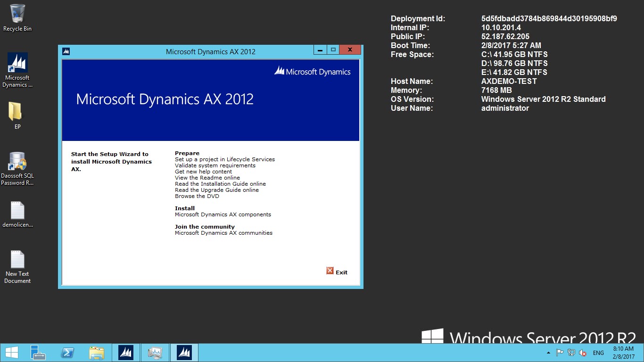Open the Recycle Bin desktop icon
Image resolution: width=644 pixels, height=362 pixels.
point(17,13)
